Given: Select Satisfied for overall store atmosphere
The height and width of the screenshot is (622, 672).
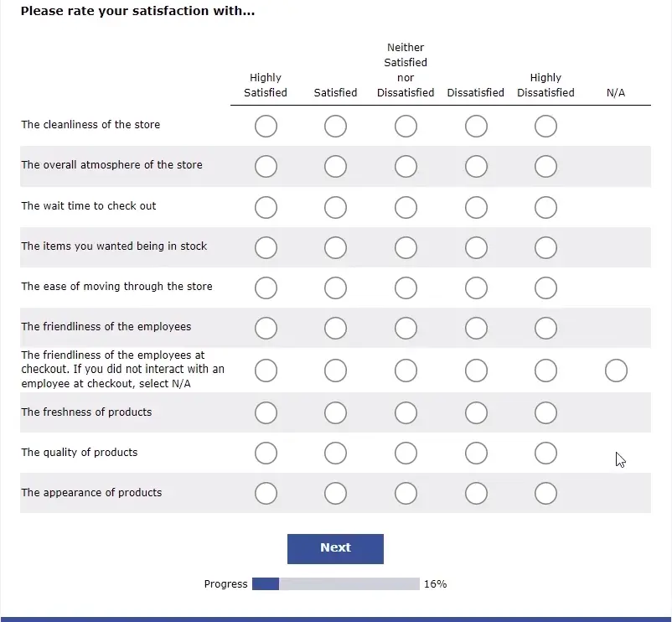Looking at the screenshot, I should 335,166.
